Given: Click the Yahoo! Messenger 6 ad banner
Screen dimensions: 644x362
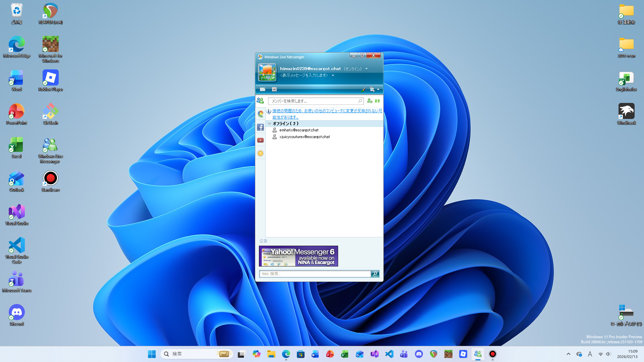Looking at the screenshot, I should tap(298, 256).
